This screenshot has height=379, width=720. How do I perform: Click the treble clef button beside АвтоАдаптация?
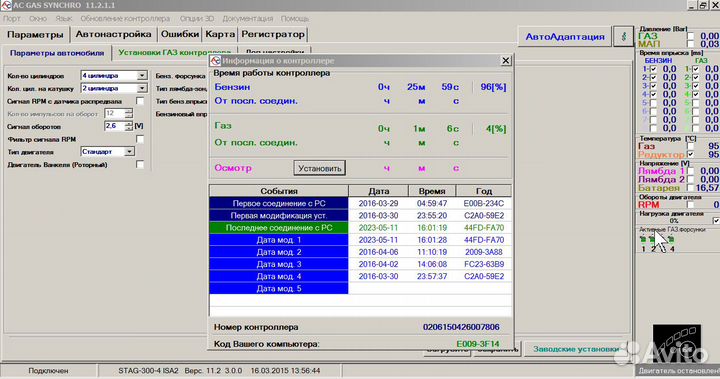click(x=623, y=36)
